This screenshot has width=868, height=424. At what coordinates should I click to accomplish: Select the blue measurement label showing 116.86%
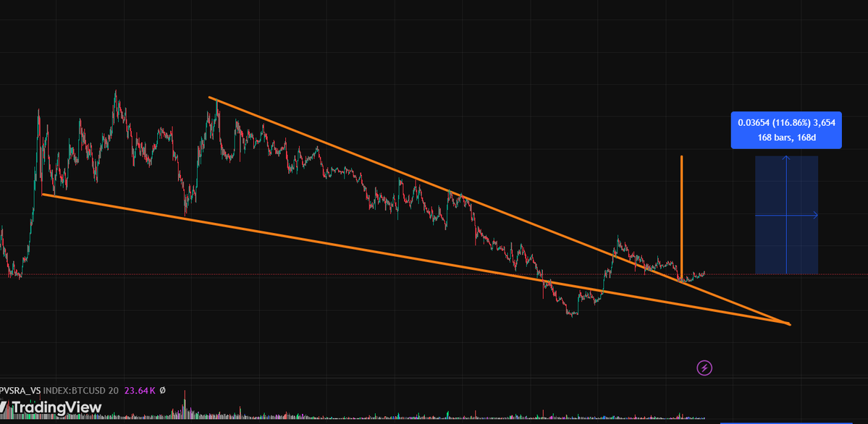786,130
